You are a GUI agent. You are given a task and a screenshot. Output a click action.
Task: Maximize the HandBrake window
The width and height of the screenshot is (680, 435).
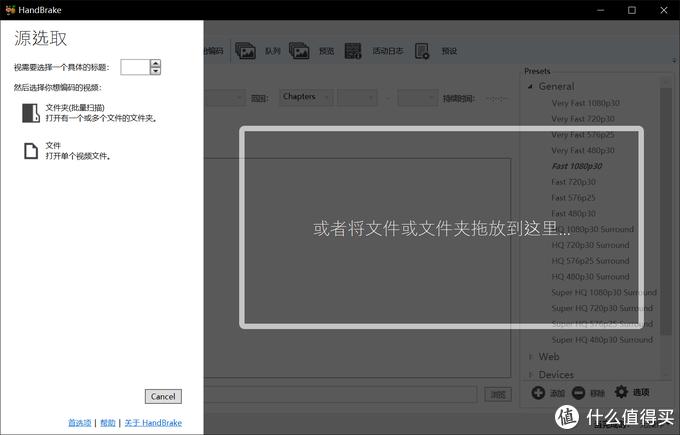[x=632, y=10]
